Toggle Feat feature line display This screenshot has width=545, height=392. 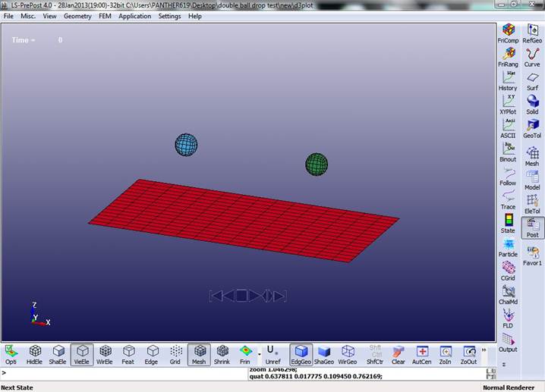pos(128,355)
